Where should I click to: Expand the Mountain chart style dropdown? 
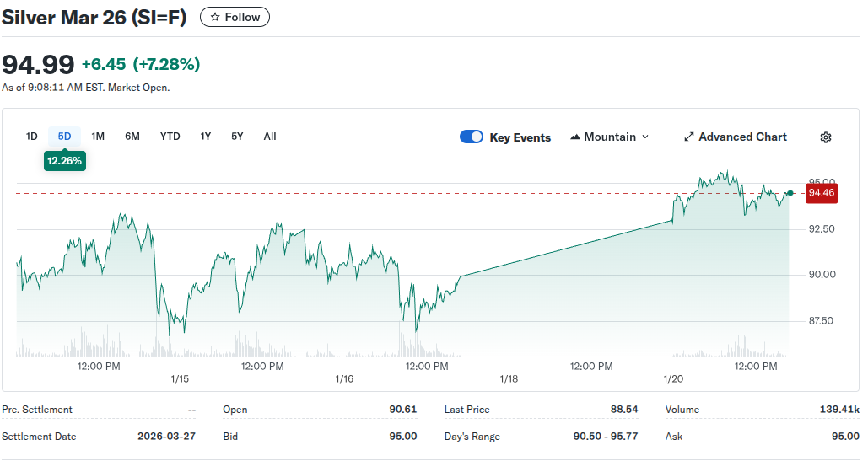[645, 137]
